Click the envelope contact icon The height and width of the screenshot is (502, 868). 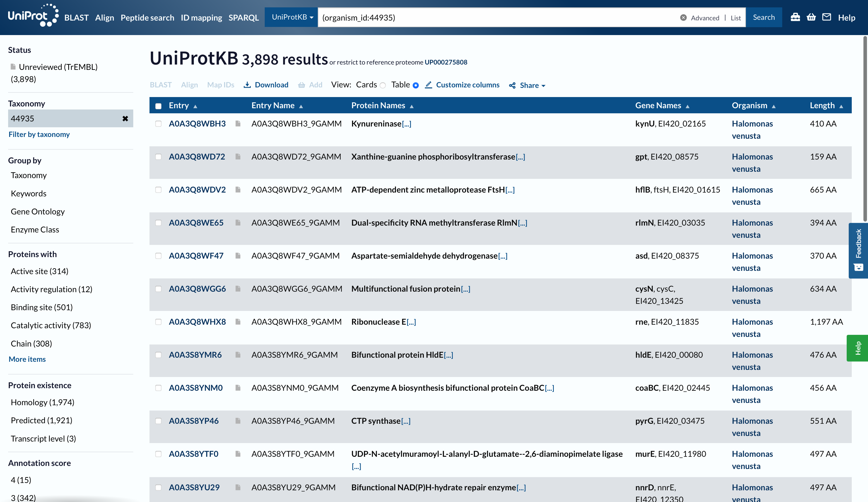(x=827, y=17)
